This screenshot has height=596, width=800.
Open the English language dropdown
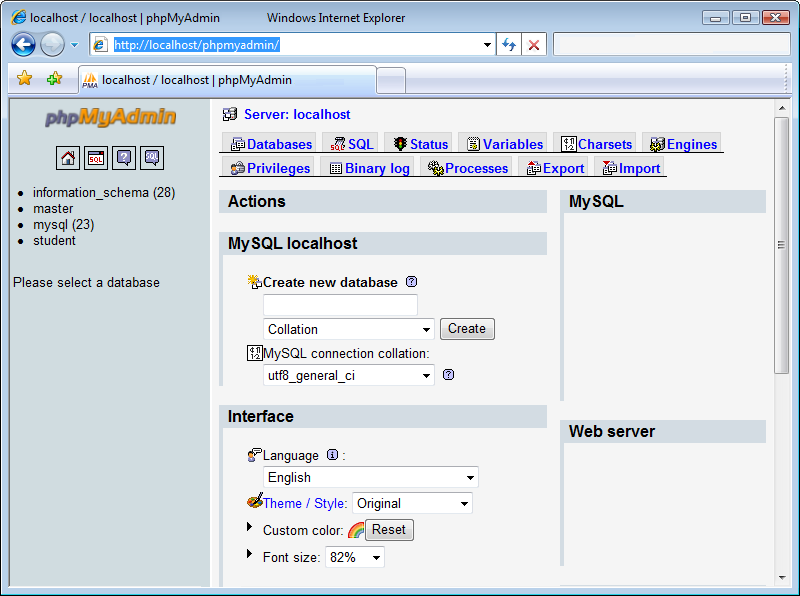pyautogui.click(x=370, y=477)
